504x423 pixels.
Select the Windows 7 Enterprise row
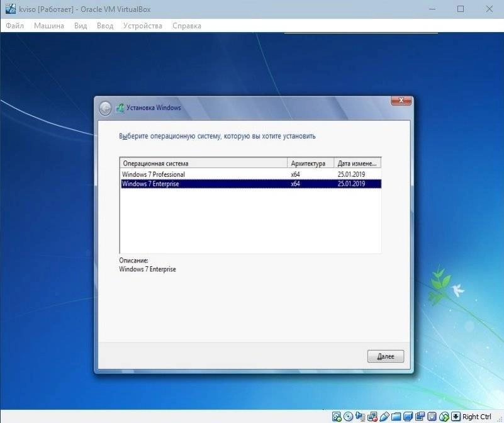click(250, 184)
